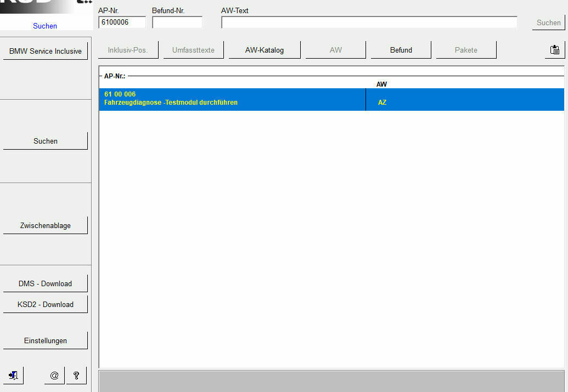
Task: Click the blue Suchen link under logo
Action: (x=45, y=26)
